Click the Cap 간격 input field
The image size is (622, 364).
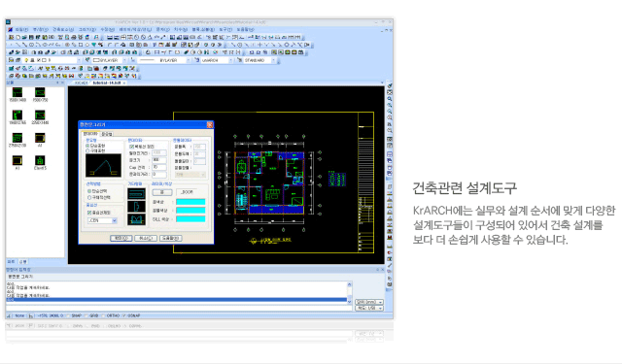(158, 168)
